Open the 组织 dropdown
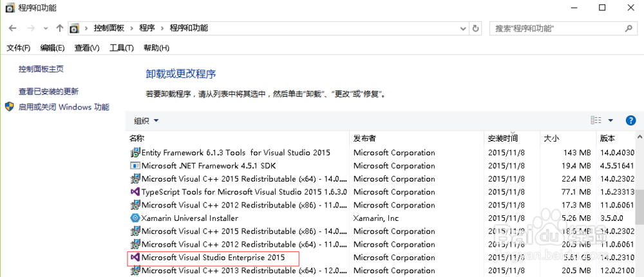Screen dimensions: 644x277 (146, 120)
